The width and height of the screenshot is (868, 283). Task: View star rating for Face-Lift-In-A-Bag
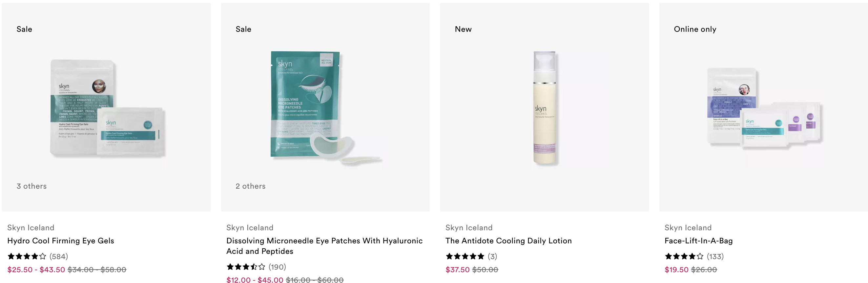pos(684,256)
